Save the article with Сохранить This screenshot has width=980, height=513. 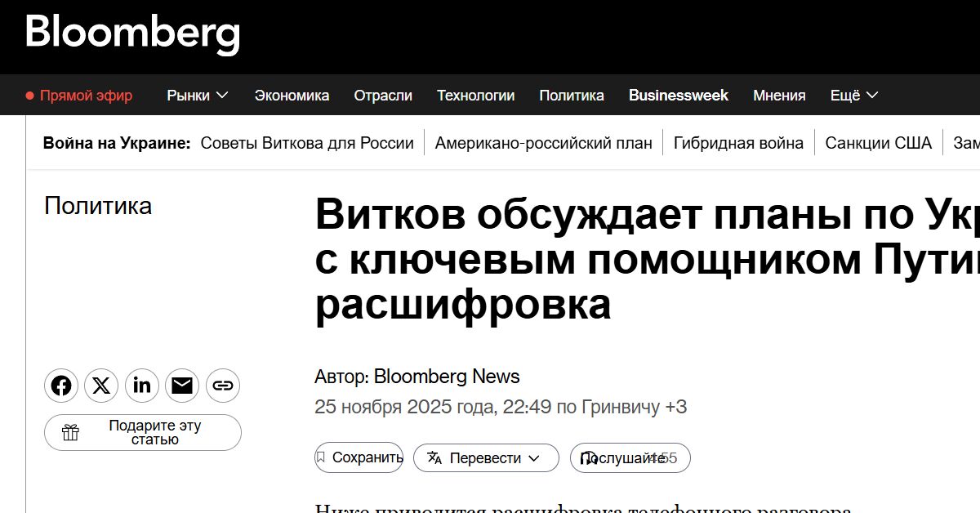[363, 457]
